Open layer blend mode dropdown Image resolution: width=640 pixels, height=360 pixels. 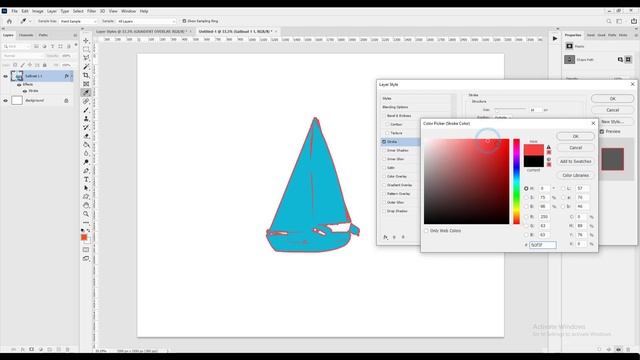(22, 56)
